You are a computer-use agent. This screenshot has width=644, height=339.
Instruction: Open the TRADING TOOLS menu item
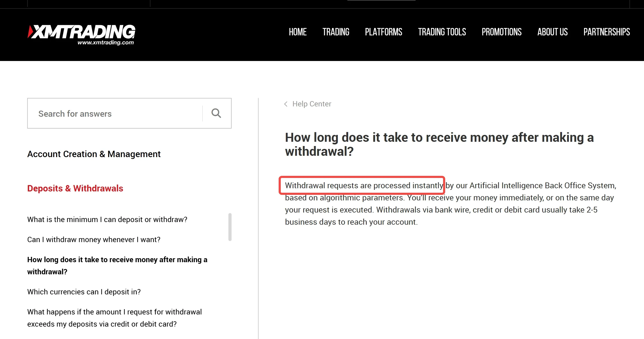[442, 32]
